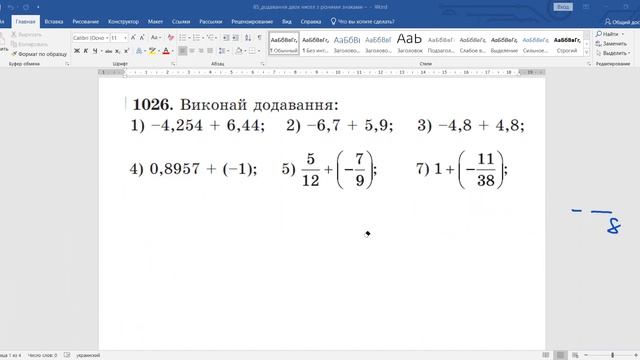
Task: Switch to read mode view icon
Action: pyautogui.click(x=545, y=355)
